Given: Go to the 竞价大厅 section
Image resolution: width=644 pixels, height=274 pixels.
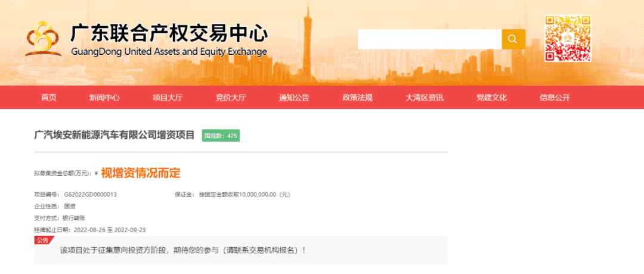Looking at the screenshot, I should [231, 98].
